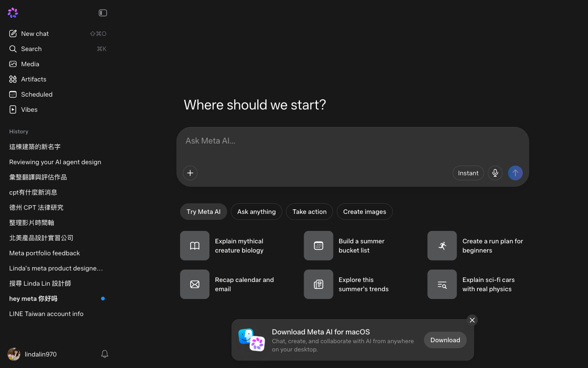588x368 pixels.
Task: Open history chat 整理影片時間軸
Action: (57, 223)
